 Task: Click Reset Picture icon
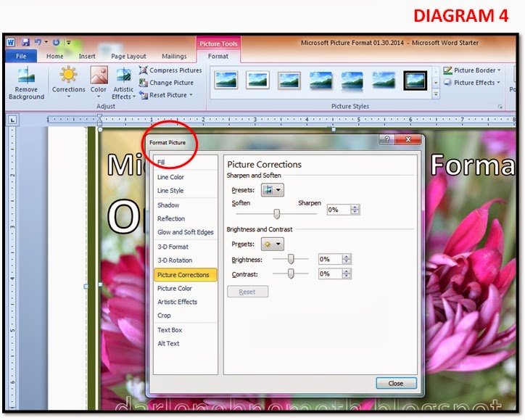click(x=144, y=95)
